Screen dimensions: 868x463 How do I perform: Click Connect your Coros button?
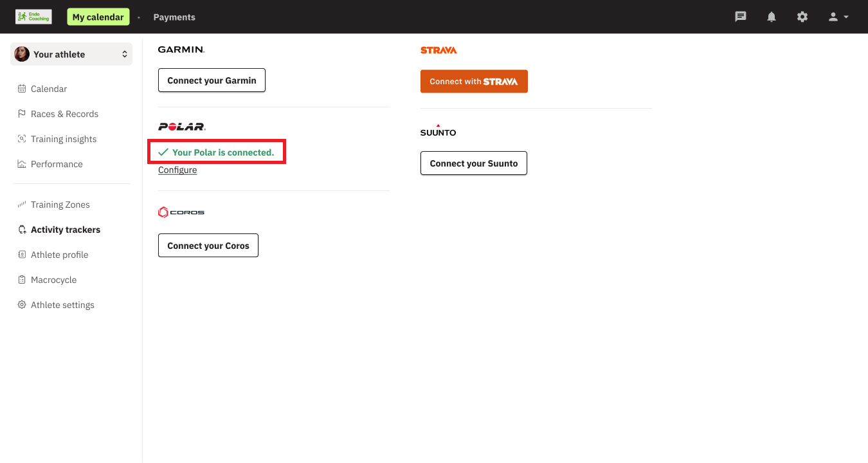pyautogui.click(x=208, y=246)
